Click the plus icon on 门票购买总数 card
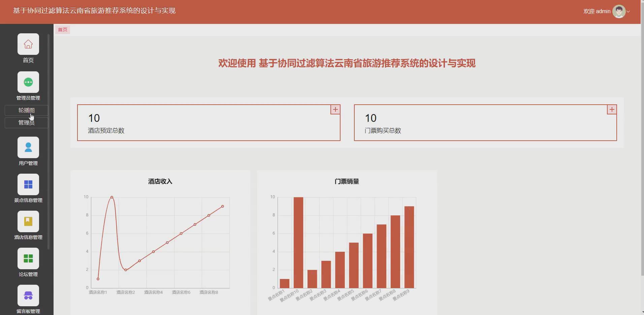644x315 pixels. click(612, 109)
